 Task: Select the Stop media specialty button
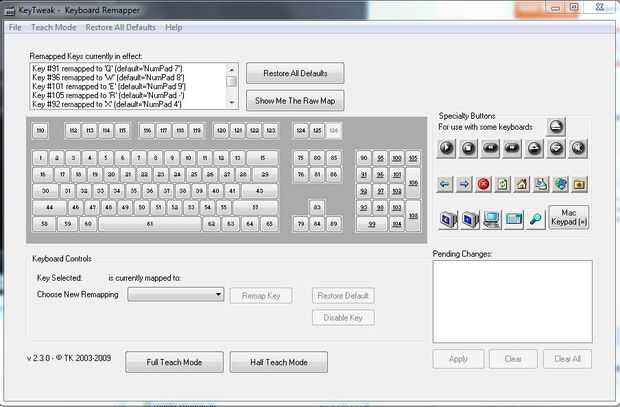[469, 148]
